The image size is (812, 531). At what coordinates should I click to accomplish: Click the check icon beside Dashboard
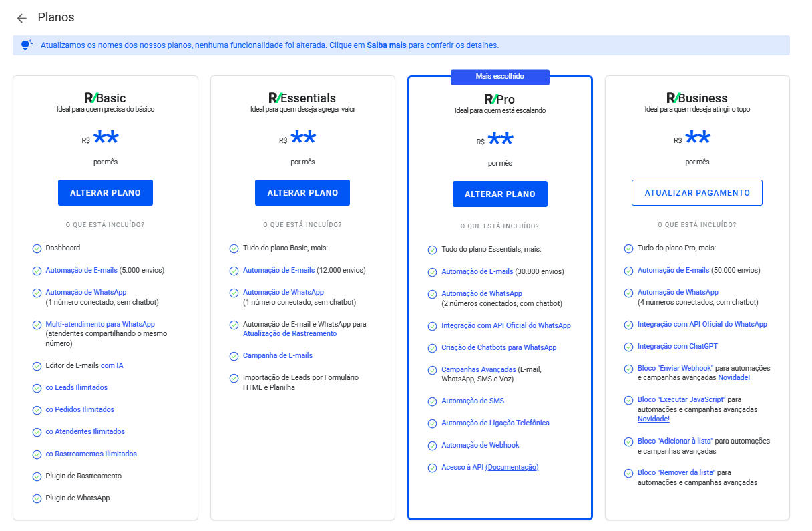click(37, 248)
